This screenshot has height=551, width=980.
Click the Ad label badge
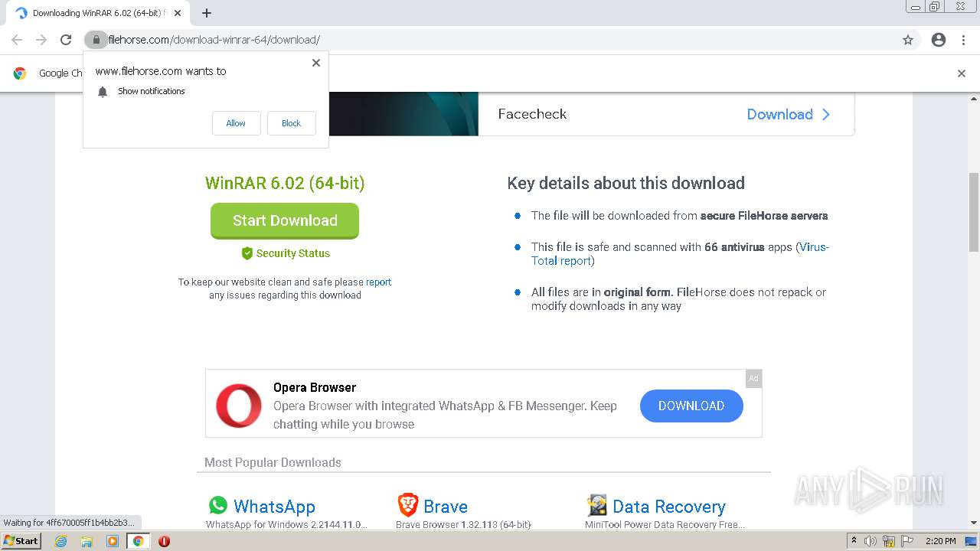pos(753,378)
